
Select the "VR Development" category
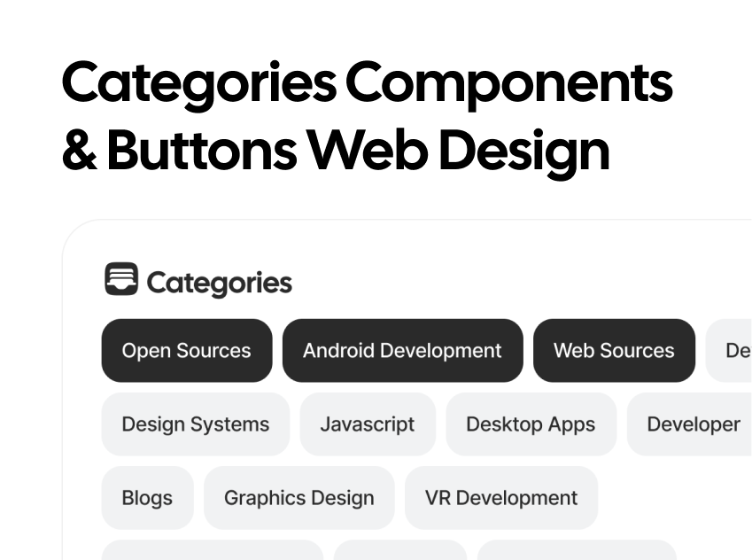[500, 498]
